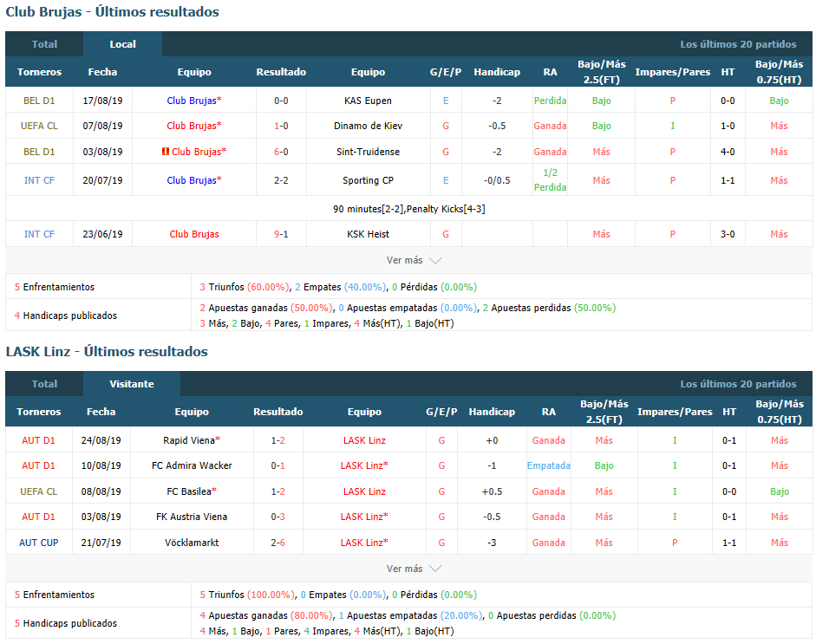The image size is (816, 644).
Task: Select the Local tab
Action: click(x=123, y=44)
